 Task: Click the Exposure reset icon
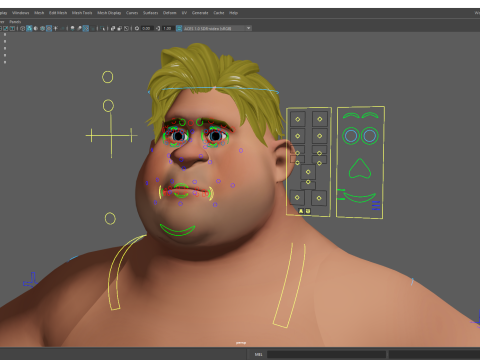coord(137,28)
